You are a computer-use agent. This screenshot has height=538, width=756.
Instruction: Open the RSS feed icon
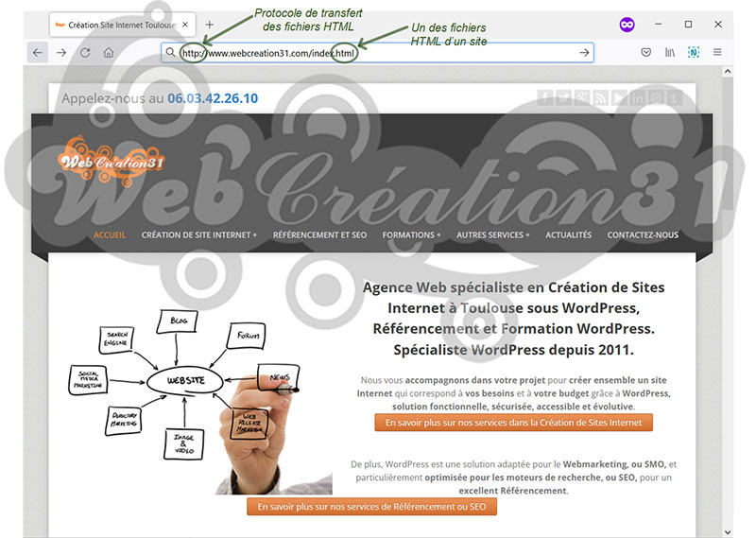point(600,98)
